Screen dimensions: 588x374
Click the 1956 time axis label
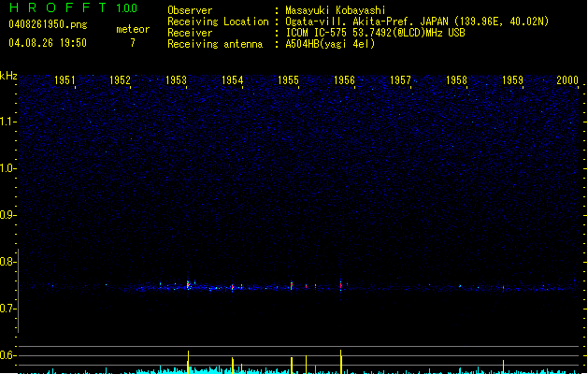coord(345,80)
